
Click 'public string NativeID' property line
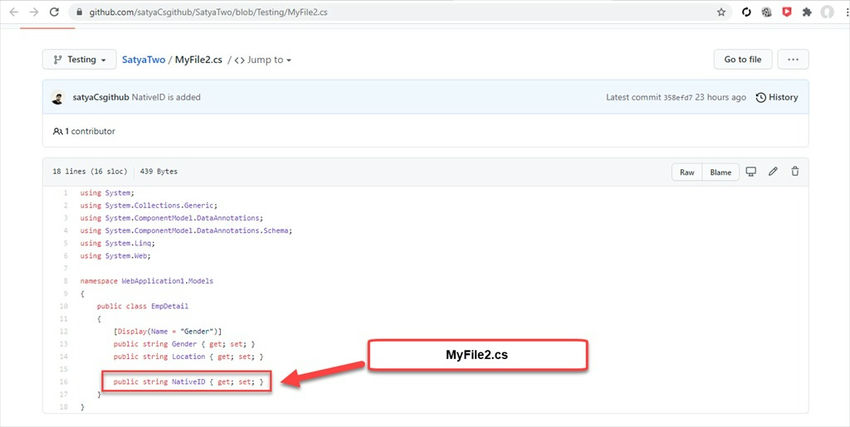point(188,382)
